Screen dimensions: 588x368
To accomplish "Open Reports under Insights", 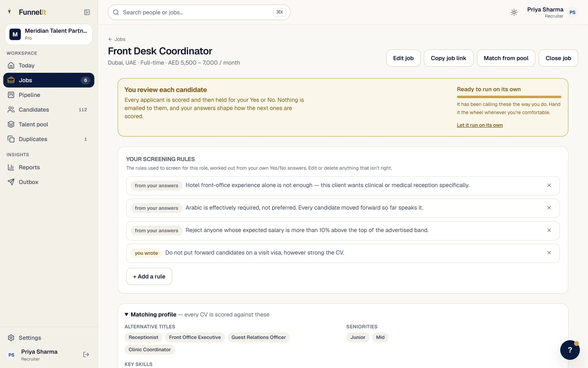I will (x=49, y=167).
